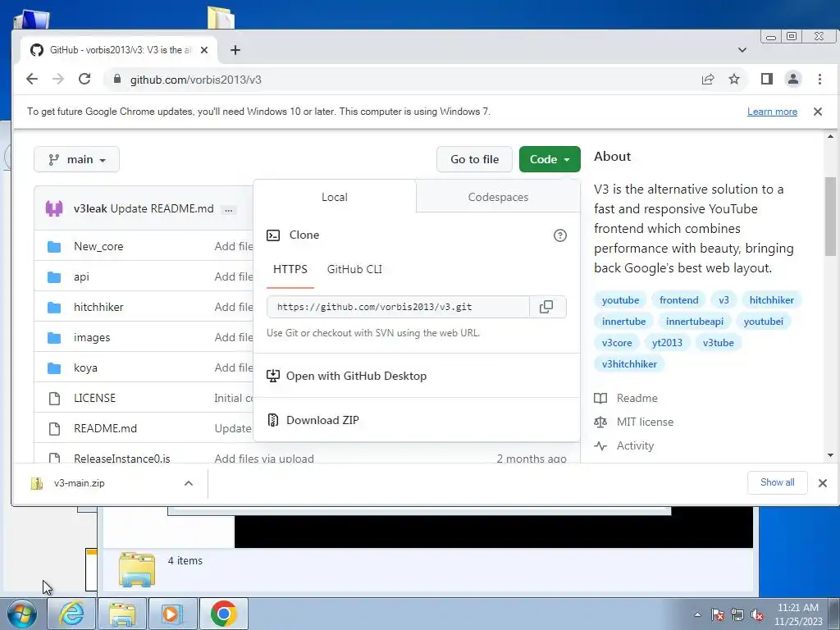Image resolution: width=840 pixels, height=630 pixels.
Task: Bookmark this page with the star icon
Action: (x=734, y=80)
